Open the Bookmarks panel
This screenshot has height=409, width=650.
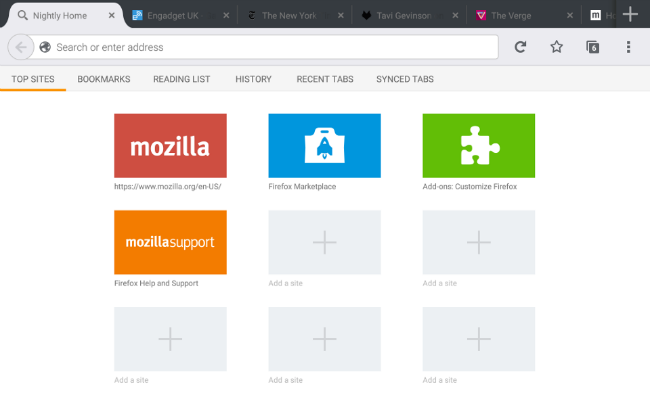coord(104,79)
